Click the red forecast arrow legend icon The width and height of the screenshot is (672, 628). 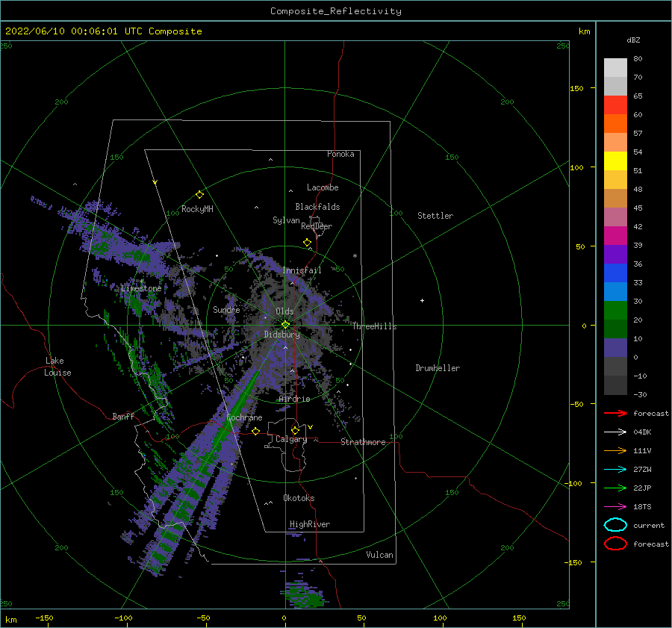coord(615,413)
